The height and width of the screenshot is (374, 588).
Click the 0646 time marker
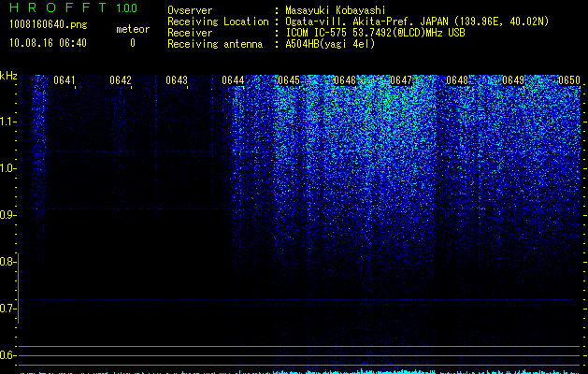click(x=345, y=80)
